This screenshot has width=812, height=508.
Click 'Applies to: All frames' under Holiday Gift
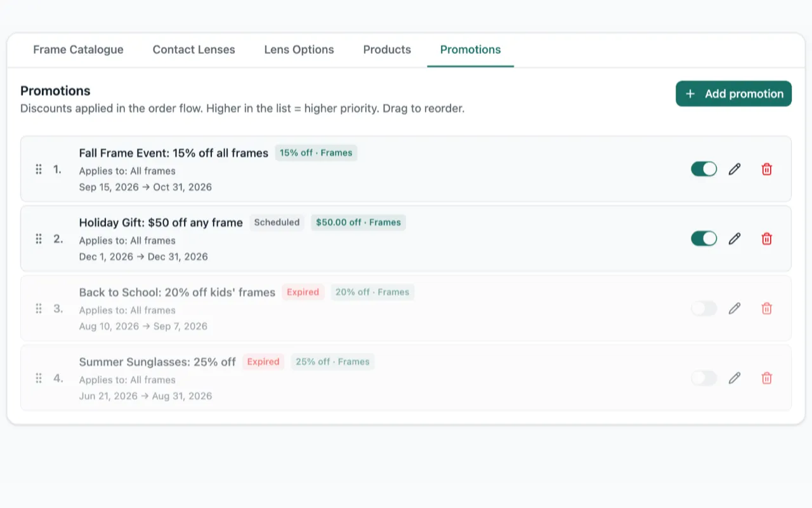(x=128, y=241)
